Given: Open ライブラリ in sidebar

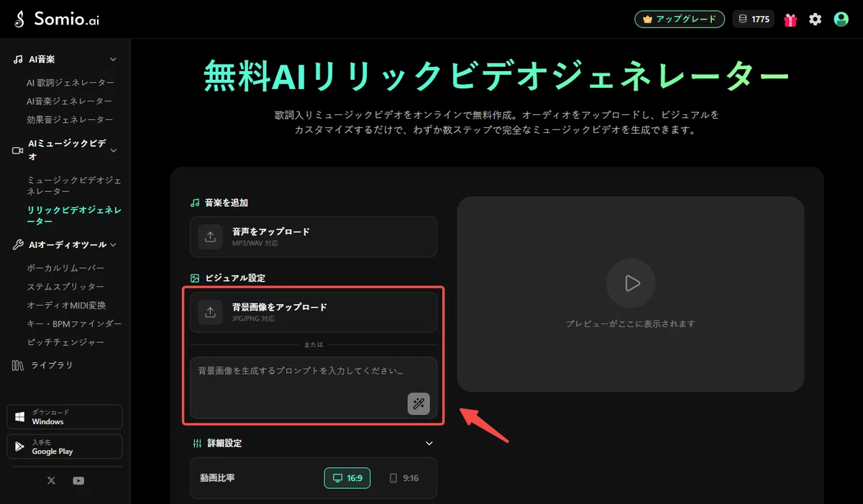Looking at the screenshot, I should coord(52,365).
